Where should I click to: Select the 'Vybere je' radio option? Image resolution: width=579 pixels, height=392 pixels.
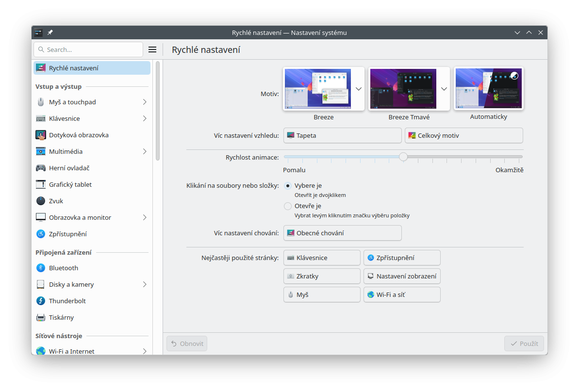[288, 185]
